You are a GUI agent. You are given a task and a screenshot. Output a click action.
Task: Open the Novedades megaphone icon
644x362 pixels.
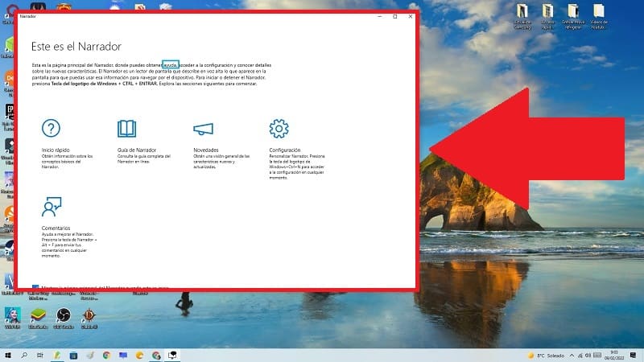(204, 129)
